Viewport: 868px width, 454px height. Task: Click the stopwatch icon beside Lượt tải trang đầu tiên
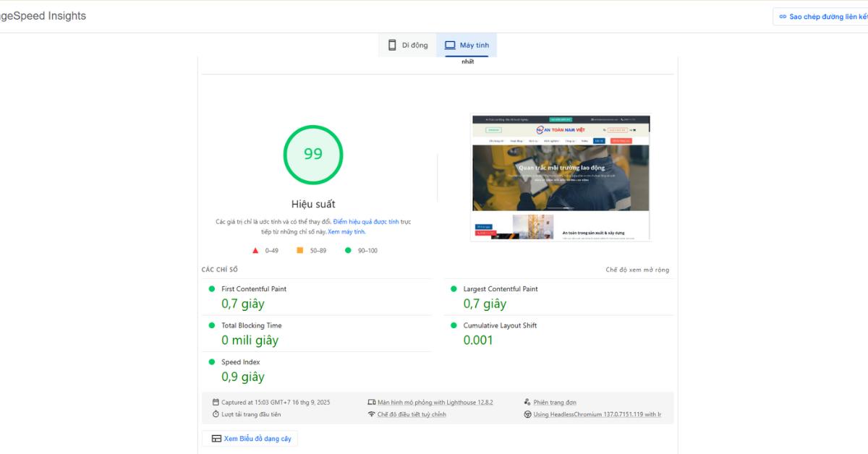(x=216, y=414)
